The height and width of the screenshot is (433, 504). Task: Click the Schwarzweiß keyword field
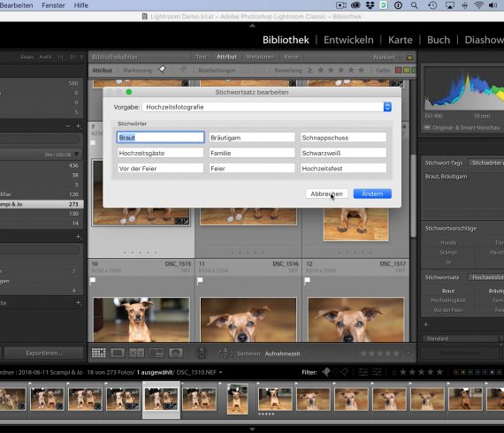(343, 153)
